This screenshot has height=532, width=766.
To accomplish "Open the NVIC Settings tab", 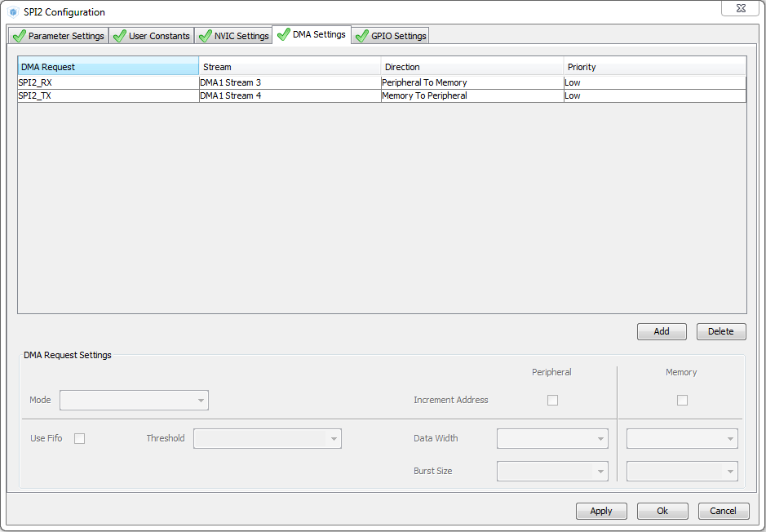I will (233, 36).
